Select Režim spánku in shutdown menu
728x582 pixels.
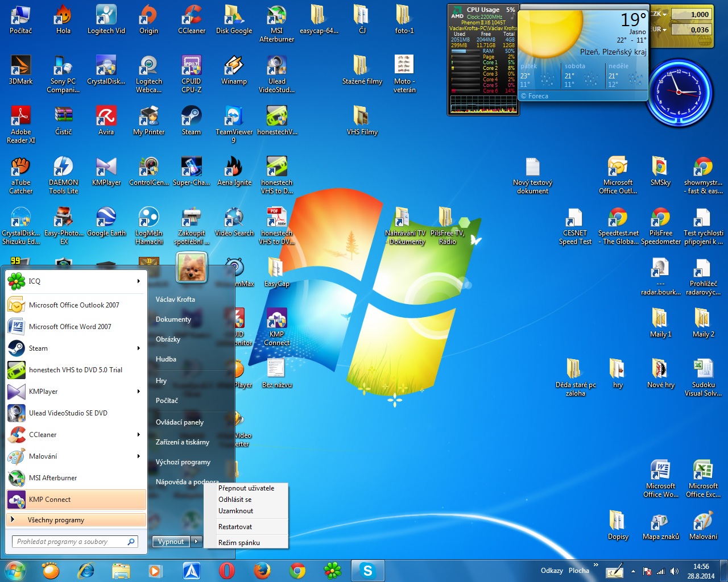click(x=246, y=542)
